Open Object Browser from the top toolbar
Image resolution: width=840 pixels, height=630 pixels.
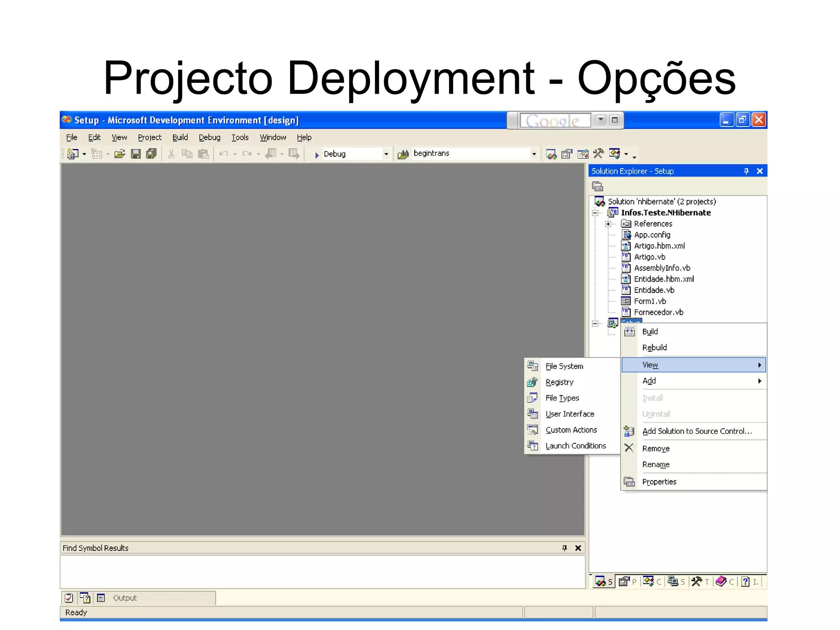pos(583,154)
